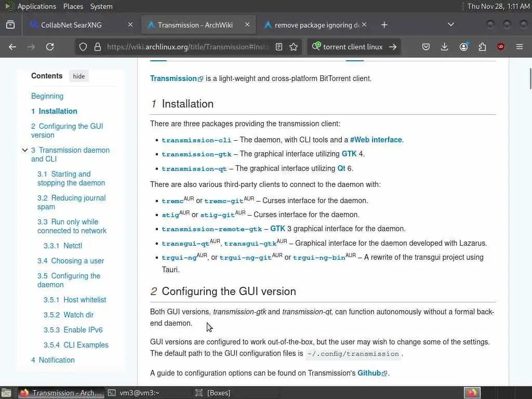Close the Transmission - ArchWiki tab
The height and width of the screenshot is (399, 532).
[x=247, y=25]
